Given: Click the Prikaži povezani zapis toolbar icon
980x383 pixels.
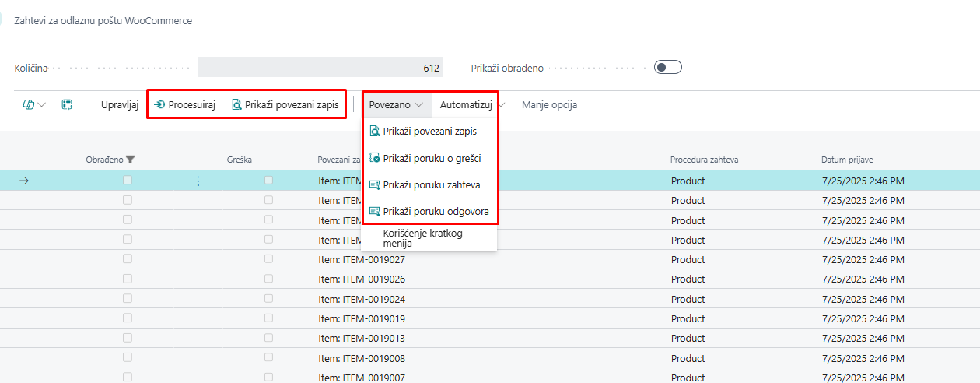Looking at the screenshot, I should point(236,104).
